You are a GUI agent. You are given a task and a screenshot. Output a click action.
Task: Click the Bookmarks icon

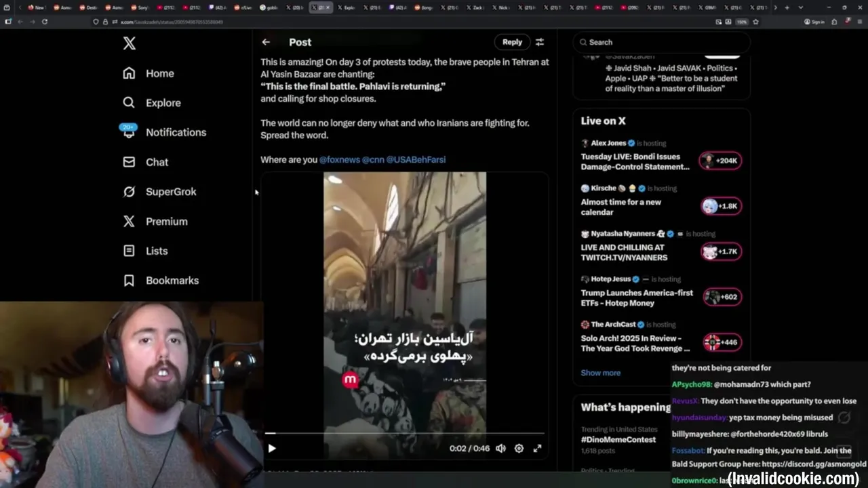coord(129,281)
